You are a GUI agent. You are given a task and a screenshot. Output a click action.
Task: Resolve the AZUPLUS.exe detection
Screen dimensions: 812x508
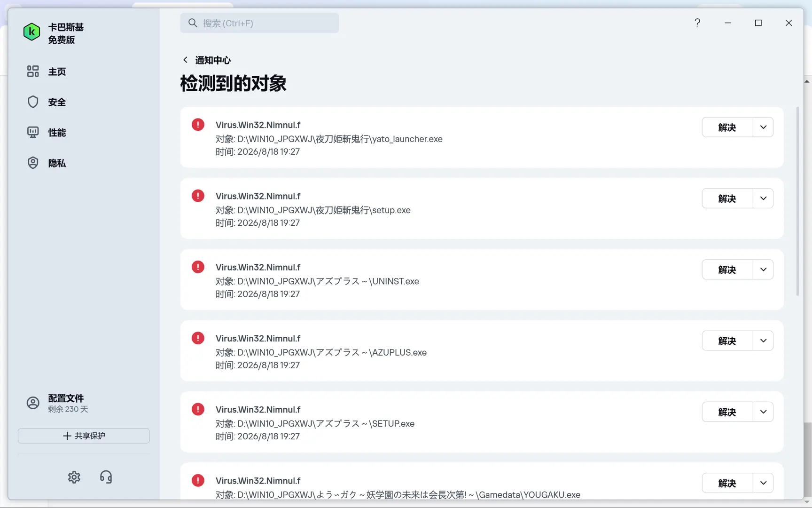727,341
